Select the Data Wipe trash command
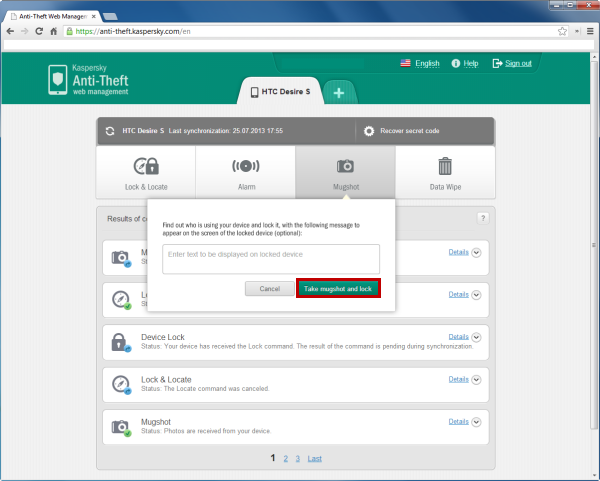This screenshot has width=600, height=481. pyautogui.click(x=445, y=172)
